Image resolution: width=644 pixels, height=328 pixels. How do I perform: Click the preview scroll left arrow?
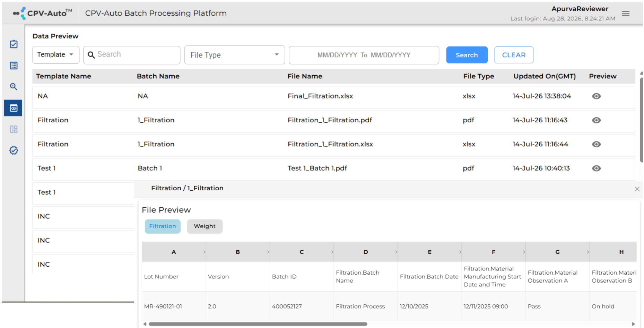click(x=145, y=324)
